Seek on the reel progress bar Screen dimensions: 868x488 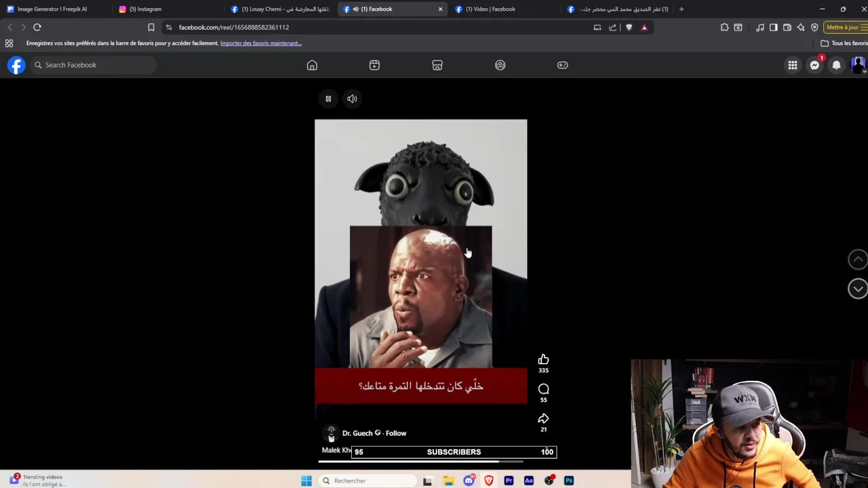click(420, 462)
